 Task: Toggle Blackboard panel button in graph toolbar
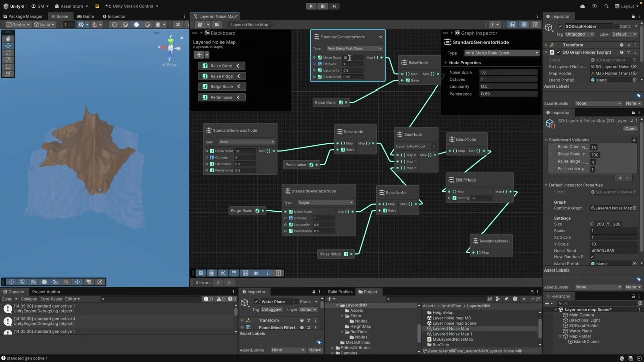pos(513,24)
